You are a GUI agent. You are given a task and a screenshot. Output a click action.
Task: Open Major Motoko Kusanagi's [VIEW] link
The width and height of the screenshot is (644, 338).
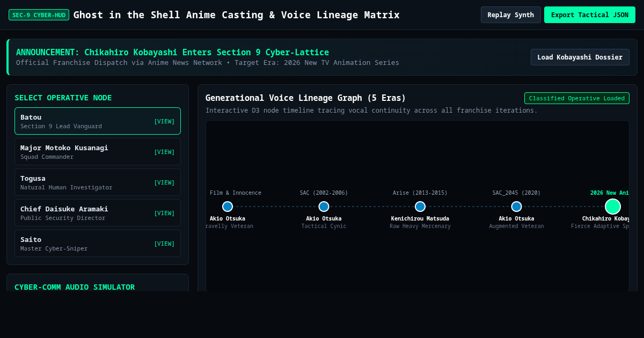[164, 152]
